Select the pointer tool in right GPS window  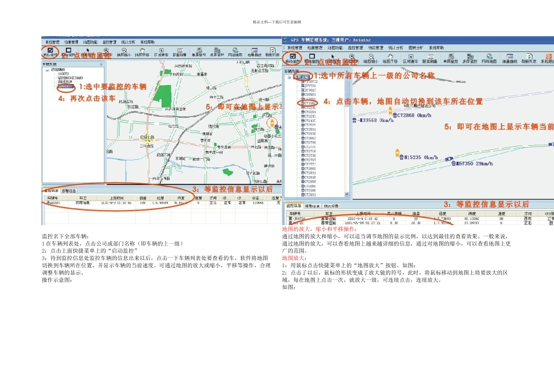pyautogui.click(x=332, y=57)
